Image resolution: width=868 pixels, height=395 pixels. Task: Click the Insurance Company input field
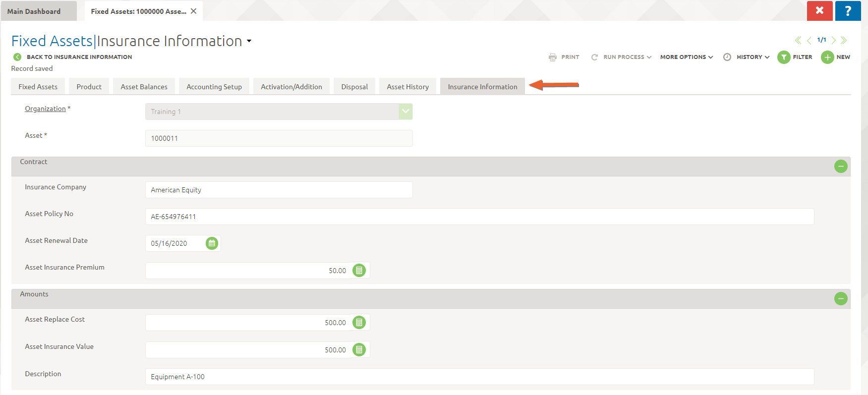279,190
